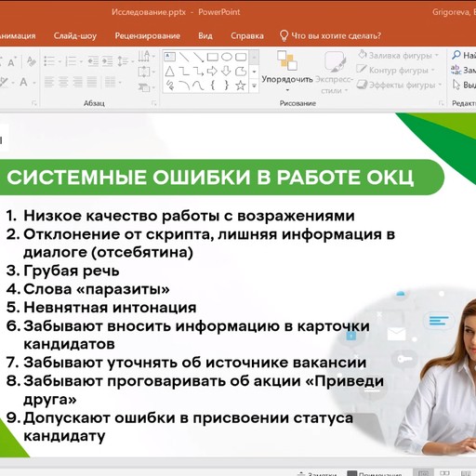Screen dimensions: 476x476
Task: Click the Increase Indent icon
Action: pos(108,61)
